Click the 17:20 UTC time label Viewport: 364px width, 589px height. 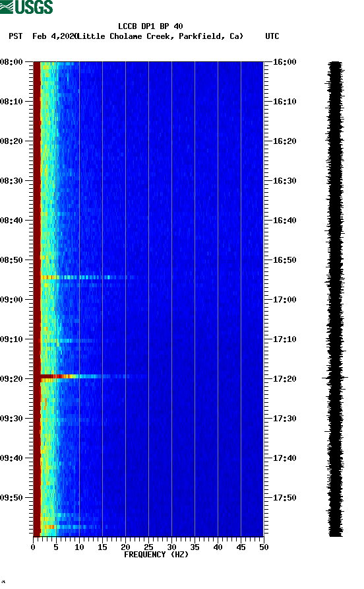click(284, 379)
